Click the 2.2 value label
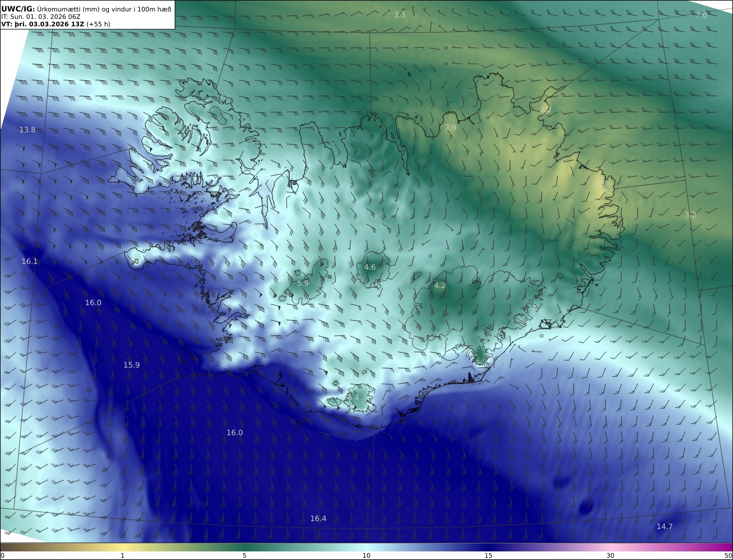 click(x=546, y=109)
